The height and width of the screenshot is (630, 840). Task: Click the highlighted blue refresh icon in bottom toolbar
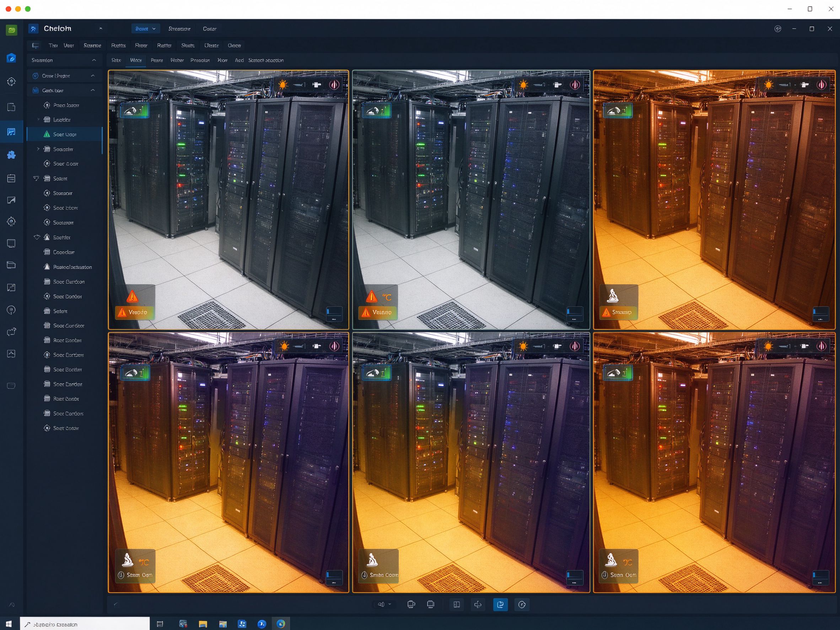(x=500, y=604)
